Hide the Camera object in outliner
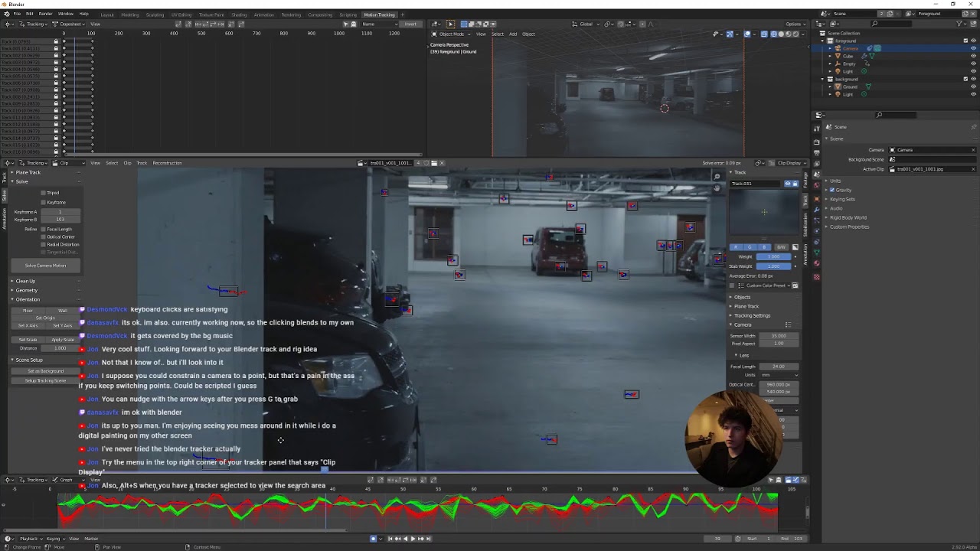 click(x=973, y=48)
